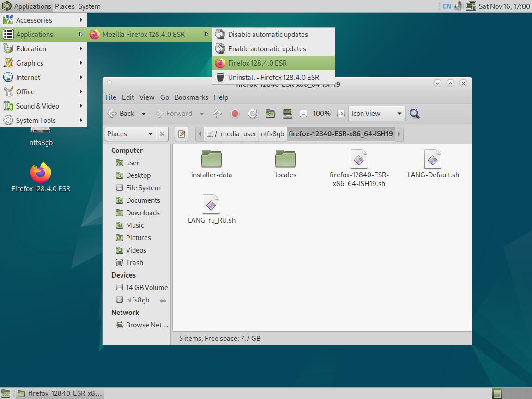Select Uninstall - Firefox 128.4.0 ESR
Screen dimensions: 532x399
273,78
